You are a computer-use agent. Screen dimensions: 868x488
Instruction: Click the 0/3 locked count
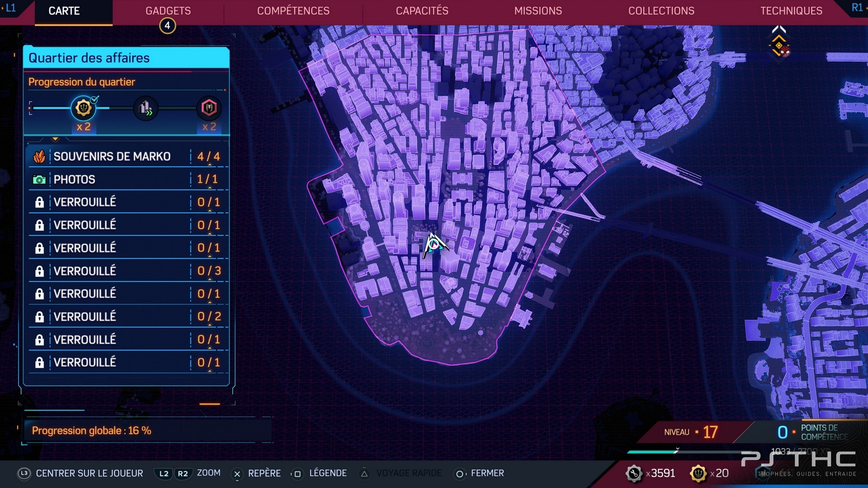(x=209, y=271)
